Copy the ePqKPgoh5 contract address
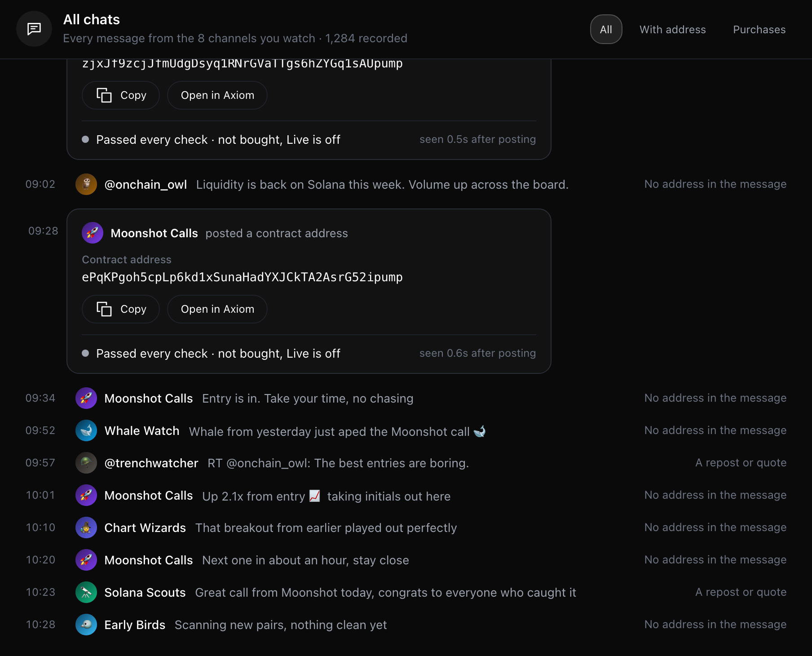Image resolution: width=812 pixels, height=656 pixels. tap(121, 309)
